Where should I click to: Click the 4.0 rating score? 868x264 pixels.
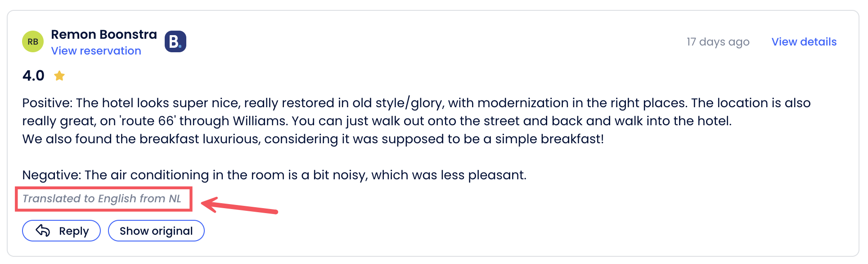coord(33,76)
